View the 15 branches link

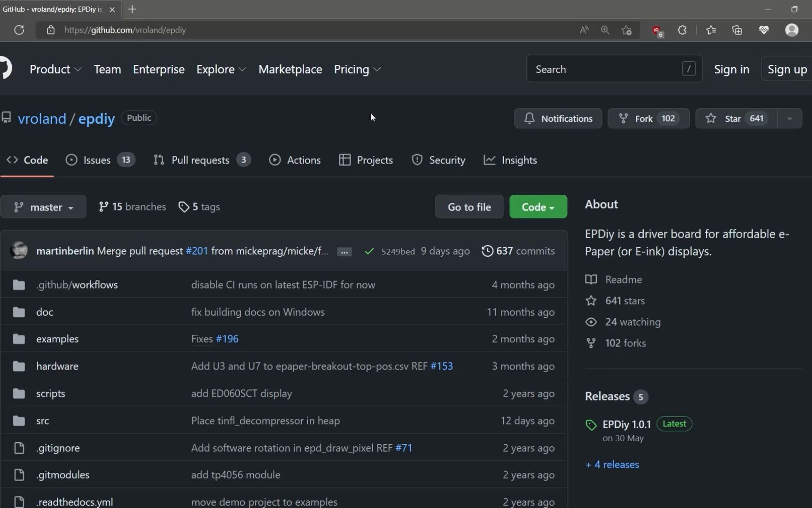tap(132, 206)
